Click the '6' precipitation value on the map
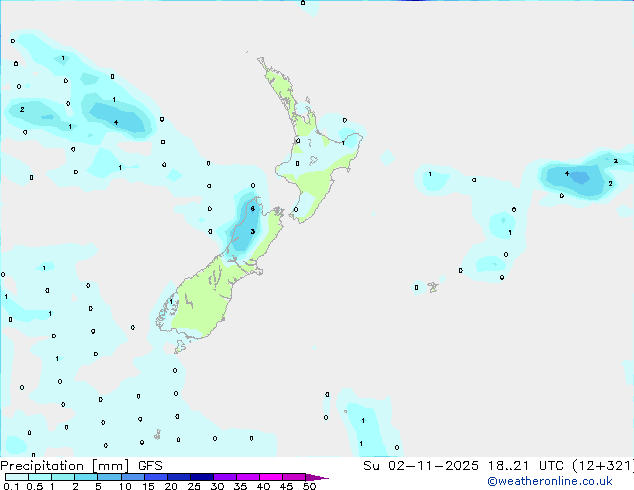The image size is (634, 490). click(252, 209)
